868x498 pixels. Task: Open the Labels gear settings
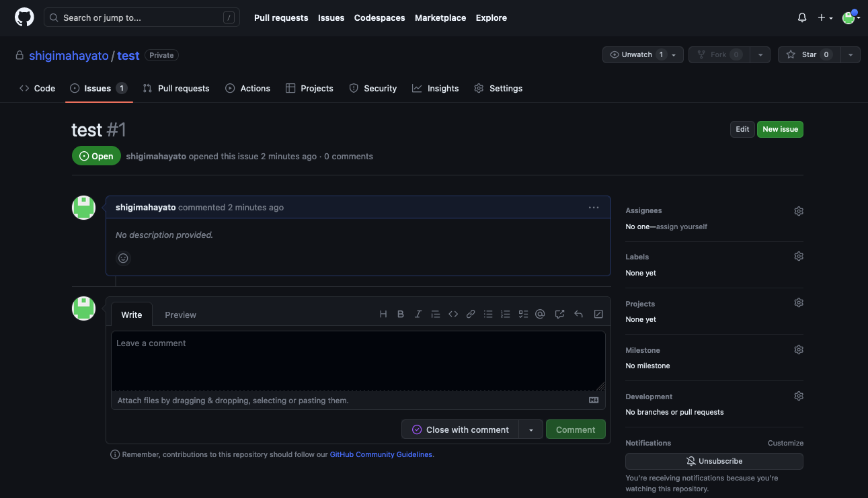799,256
